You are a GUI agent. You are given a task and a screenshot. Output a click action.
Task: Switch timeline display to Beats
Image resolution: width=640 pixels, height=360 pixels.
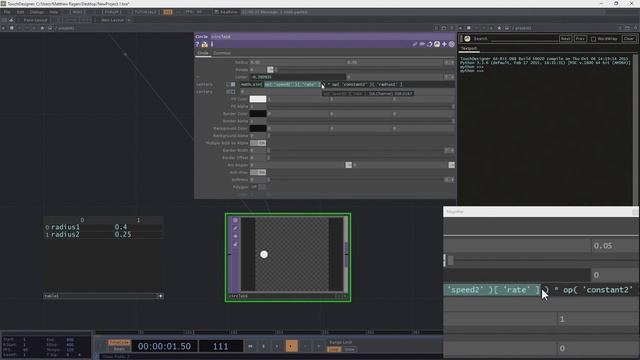[119, 349]
